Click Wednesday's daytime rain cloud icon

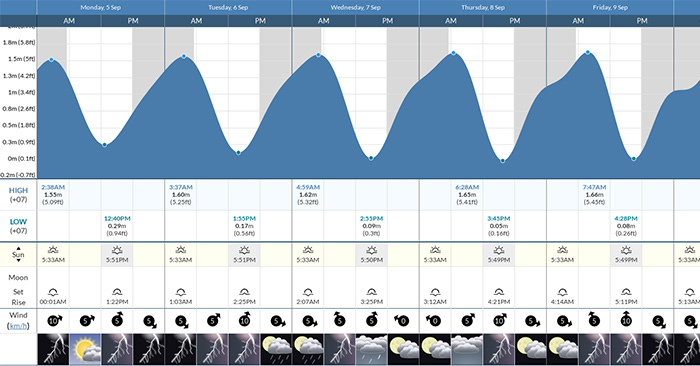coord(371,349)
